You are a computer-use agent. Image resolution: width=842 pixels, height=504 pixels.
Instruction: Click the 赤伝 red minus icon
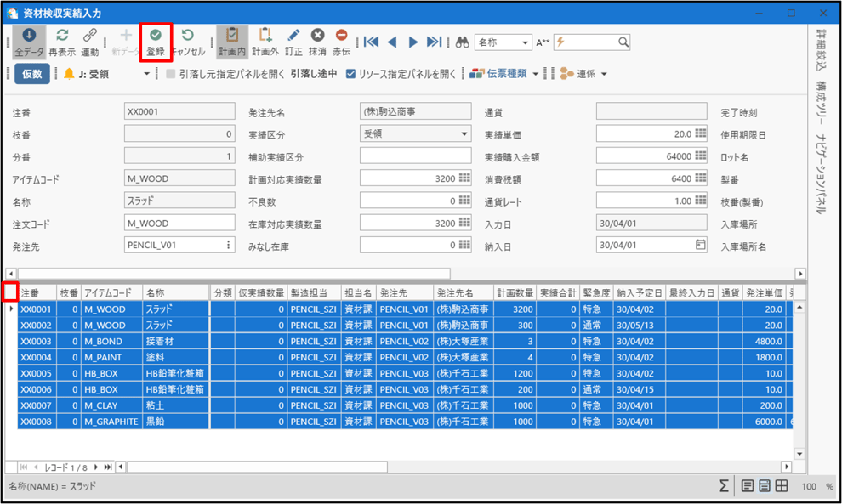pos(341,36)
